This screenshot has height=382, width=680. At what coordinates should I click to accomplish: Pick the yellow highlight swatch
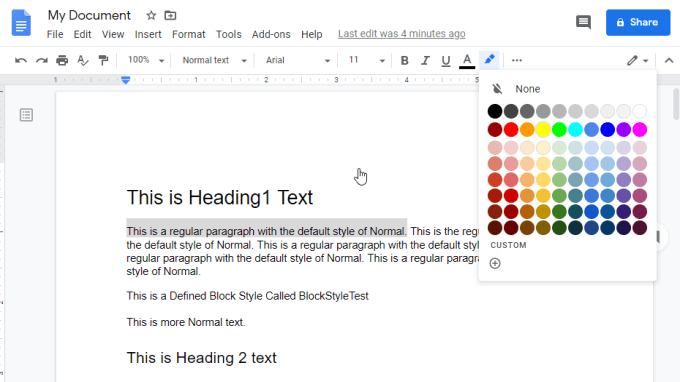point(543,130)
